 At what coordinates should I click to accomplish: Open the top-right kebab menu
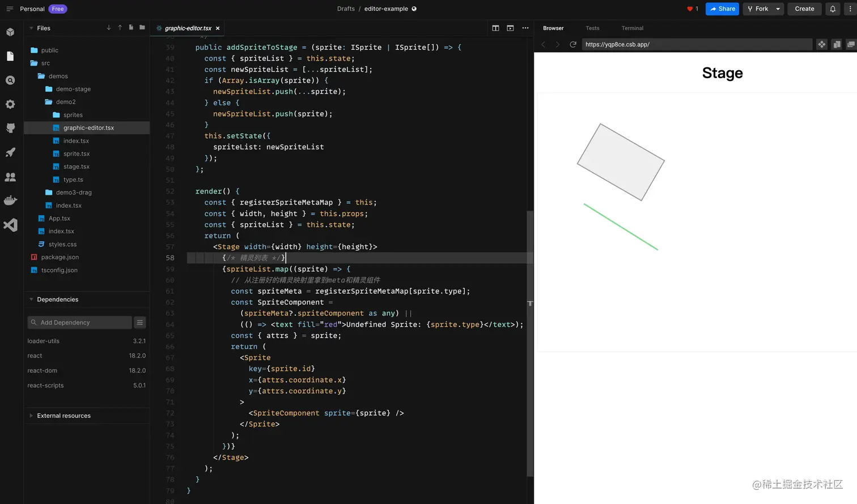point(850,8)
